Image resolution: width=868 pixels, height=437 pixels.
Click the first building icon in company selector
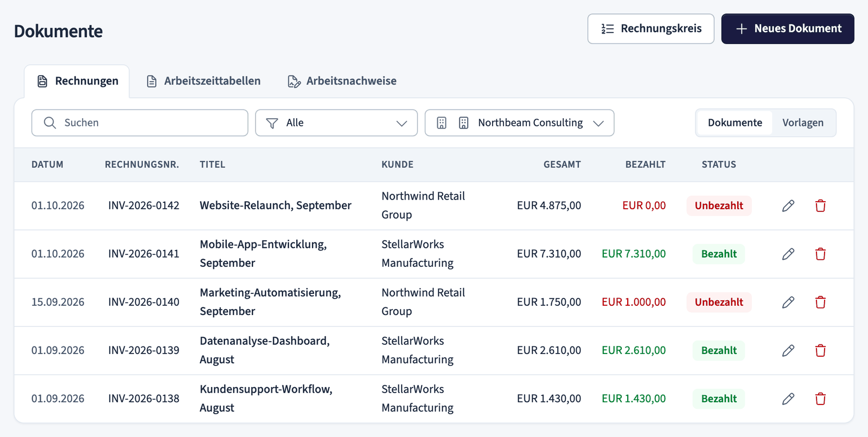(442, 123)
